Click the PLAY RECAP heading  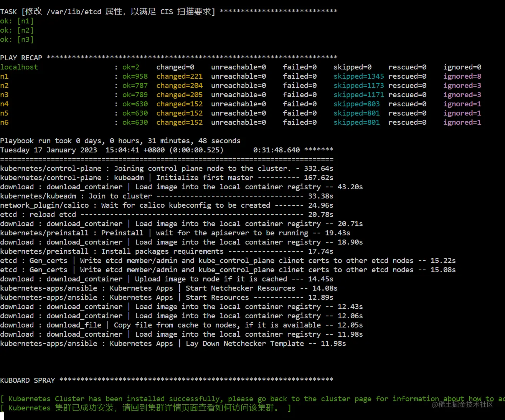(x=169, y=58)
